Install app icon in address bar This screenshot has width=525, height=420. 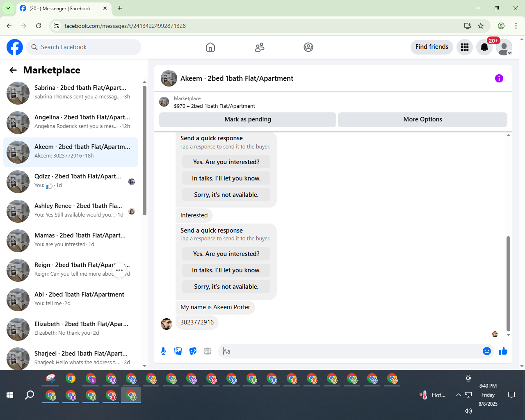click(468, 26)
